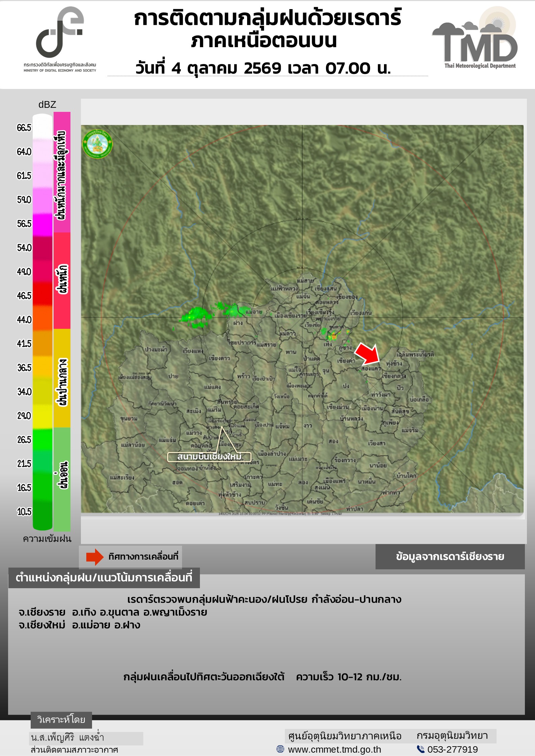Click the phone number 053-277919
The height and width of the screenshot is (756, 535).
click(452, 749)
